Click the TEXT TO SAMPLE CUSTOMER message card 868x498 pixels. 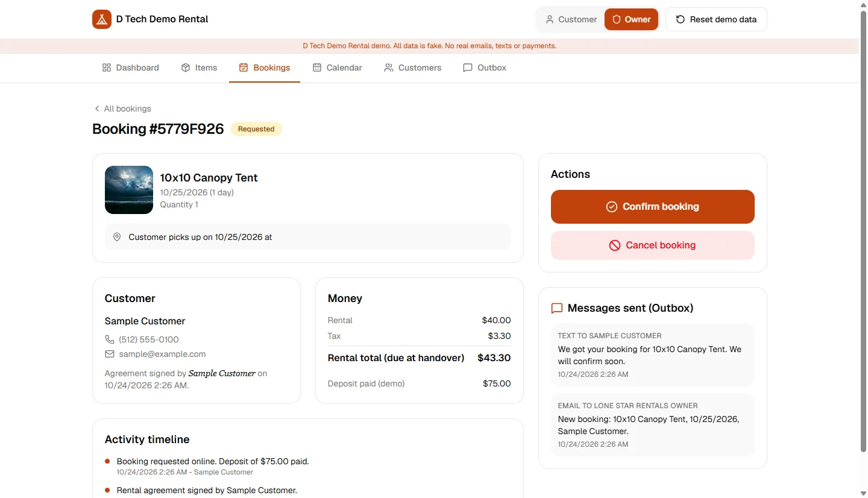pyautogui.click(x=653, y=355)
